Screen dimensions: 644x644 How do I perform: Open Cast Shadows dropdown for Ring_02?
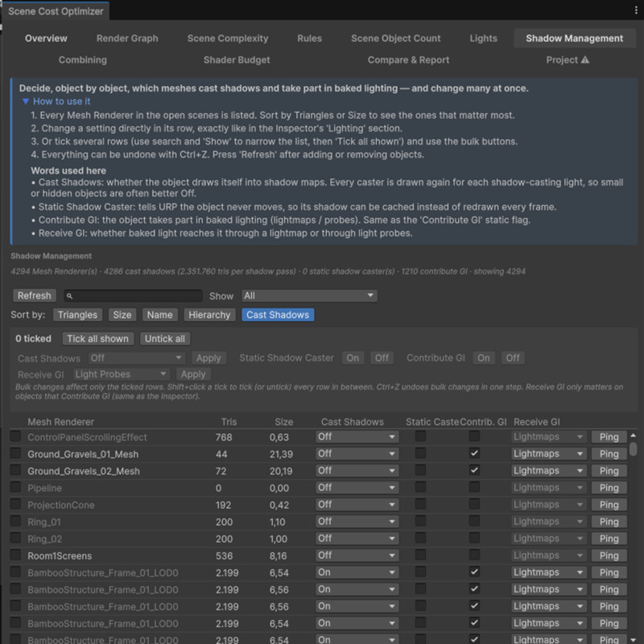(357, 539)
